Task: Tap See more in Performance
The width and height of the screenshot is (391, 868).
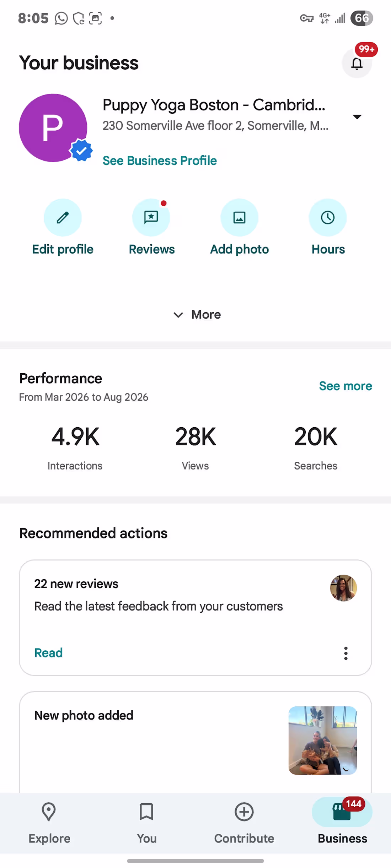Action: [346, 386]
